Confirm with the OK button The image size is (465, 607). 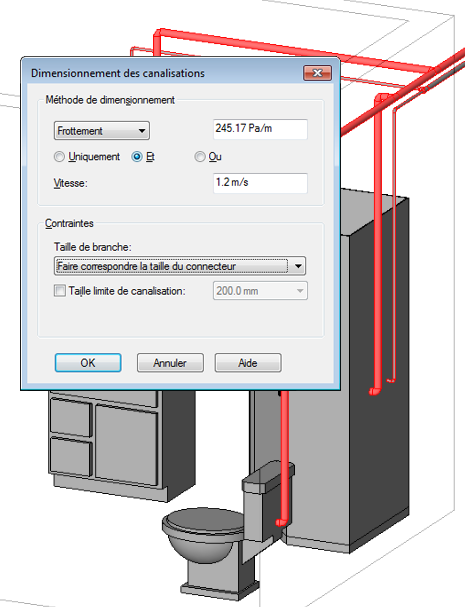(88, 363)
